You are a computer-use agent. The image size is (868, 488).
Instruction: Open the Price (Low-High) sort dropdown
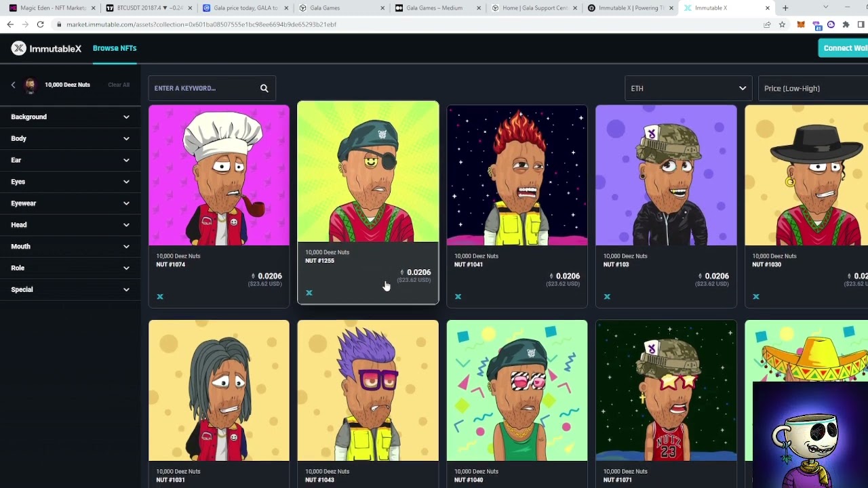point(813,88)
